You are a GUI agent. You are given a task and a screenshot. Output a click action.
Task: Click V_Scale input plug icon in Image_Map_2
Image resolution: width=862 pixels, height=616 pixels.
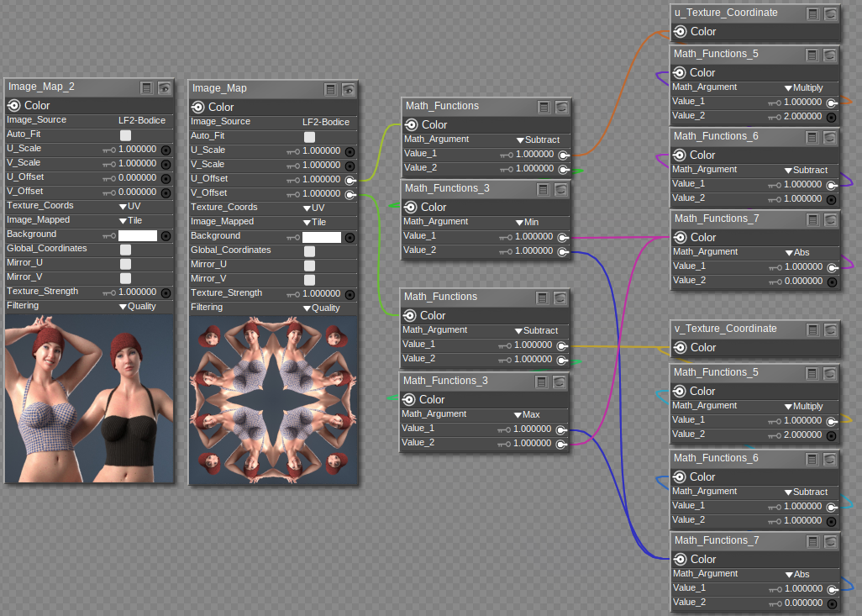[x=166, y=164]
